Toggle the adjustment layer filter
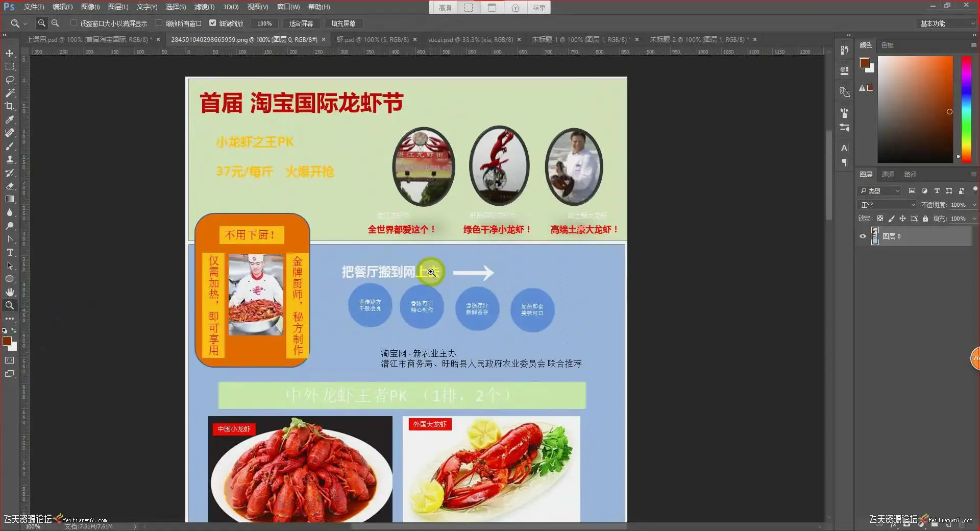 [924, 191]
